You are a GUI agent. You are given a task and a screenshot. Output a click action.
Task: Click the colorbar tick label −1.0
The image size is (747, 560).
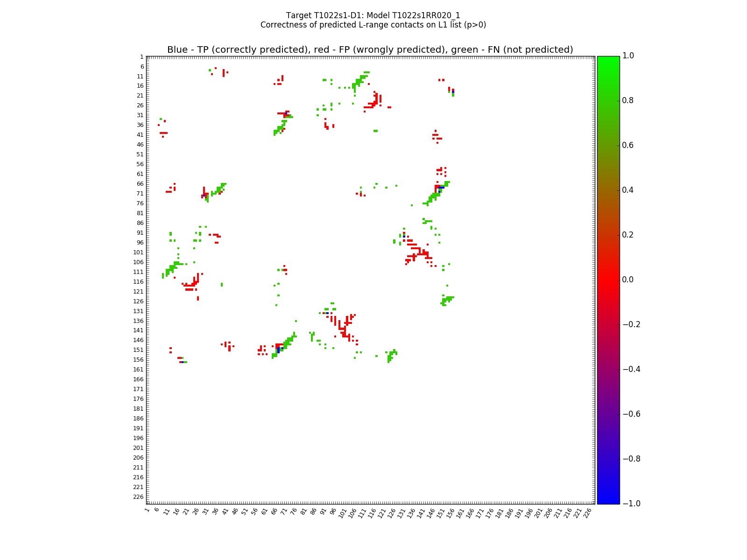[631, 504]
